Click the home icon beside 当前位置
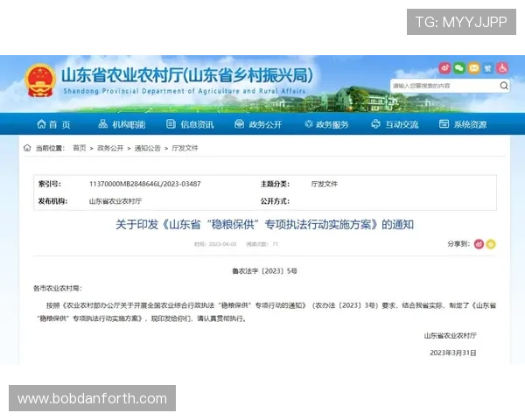The height and width of the screenshot is (420, 525). coord(27,148)
